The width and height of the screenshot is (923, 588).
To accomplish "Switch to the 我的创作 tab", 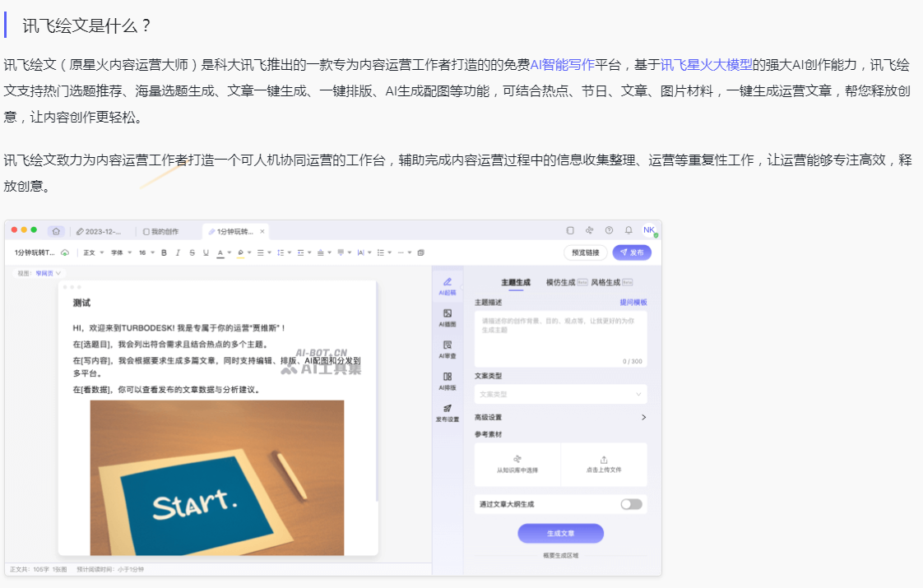I will click(161, 232).
